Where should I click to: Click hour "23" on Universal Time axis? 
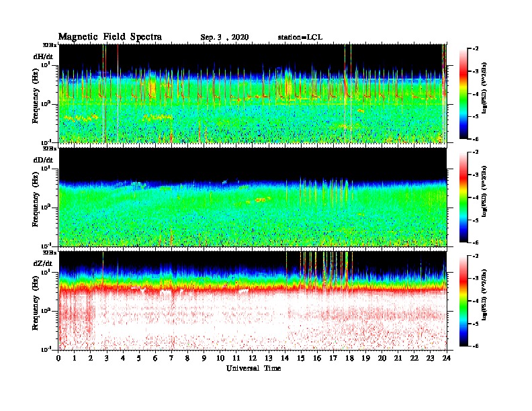[430, 358]
